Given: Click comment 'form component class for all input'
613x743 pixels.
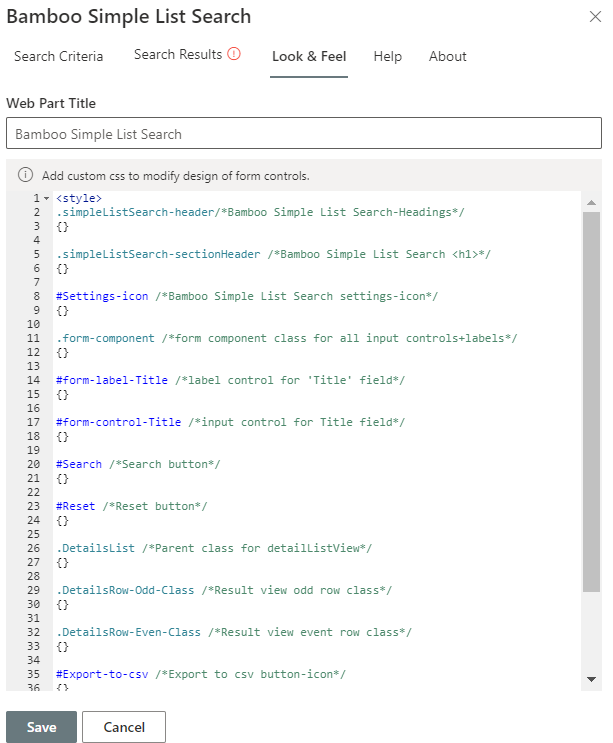Looking at the screenshot, I should coord(340,338).
